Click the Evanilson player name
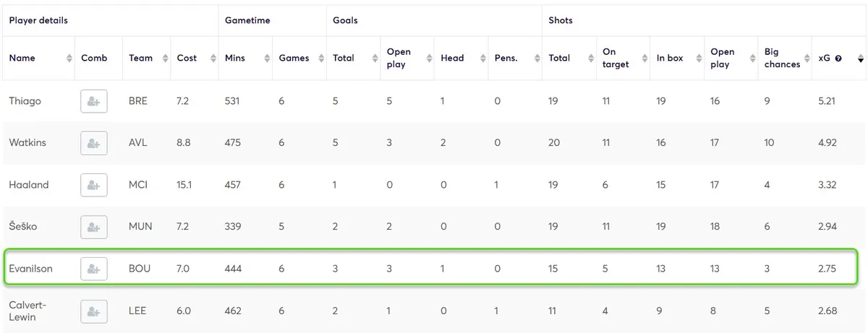This screenshot has width=868, height=333. pyautogui.click(x=30, y=269)
